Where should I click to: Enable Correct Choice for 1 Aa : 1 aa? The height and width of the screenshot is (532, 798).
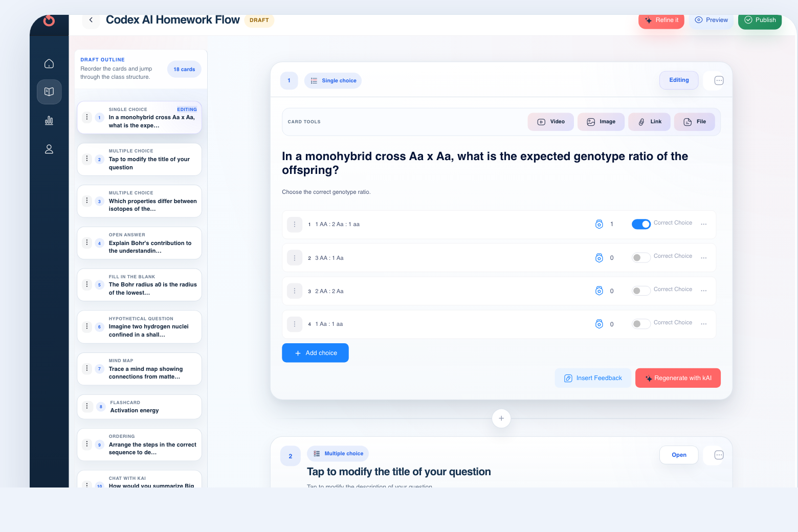click(x=641, y=324)
